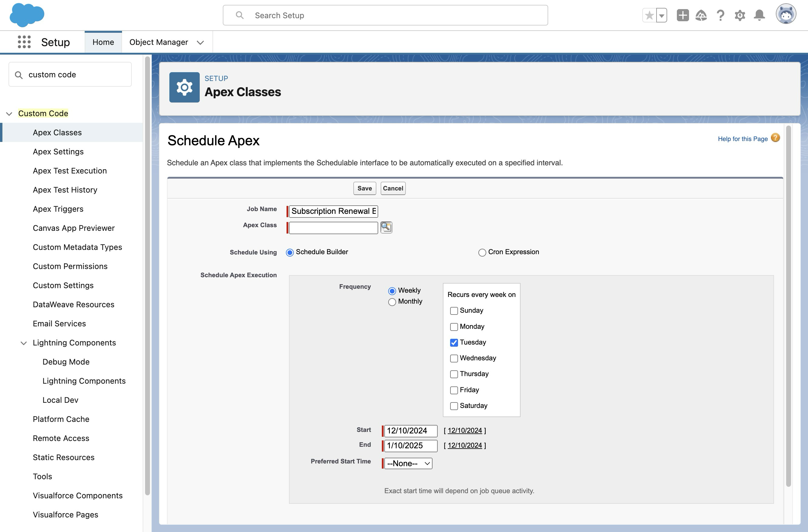Click the Search Setup magnifier icon
The height and width of the screenshot is (532, 808).
coord(240,15)
